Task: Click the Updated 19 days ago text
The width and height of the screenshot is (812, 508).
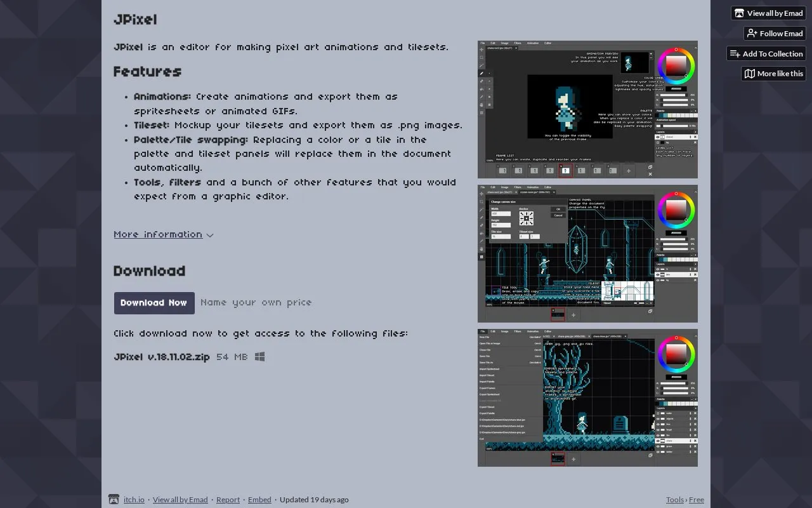Action: 314,500
